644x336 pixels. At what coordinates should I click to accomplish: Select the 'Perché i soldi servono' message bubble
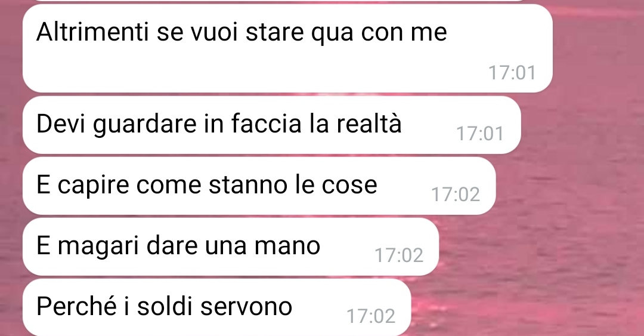tap(216, 307)
